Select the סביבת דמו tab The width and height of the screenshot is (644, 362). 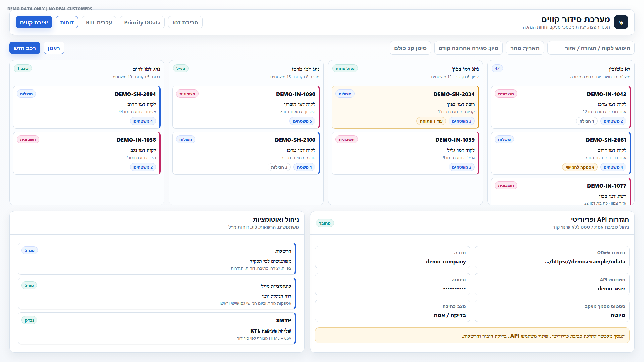pyautogui.click(x=185, y=22)
